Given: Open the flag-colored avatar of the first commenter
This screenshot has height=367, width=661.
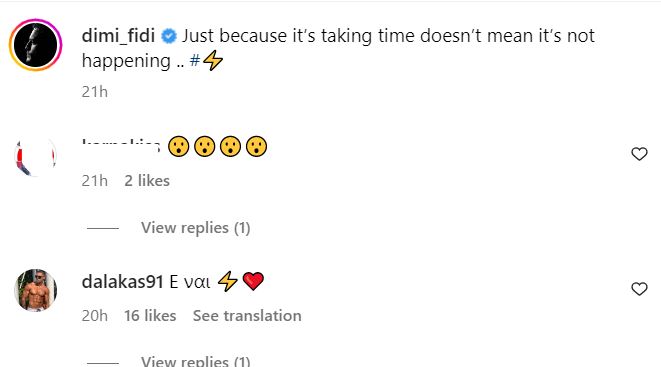Looking at the screenshot, I should click(35, 155).
